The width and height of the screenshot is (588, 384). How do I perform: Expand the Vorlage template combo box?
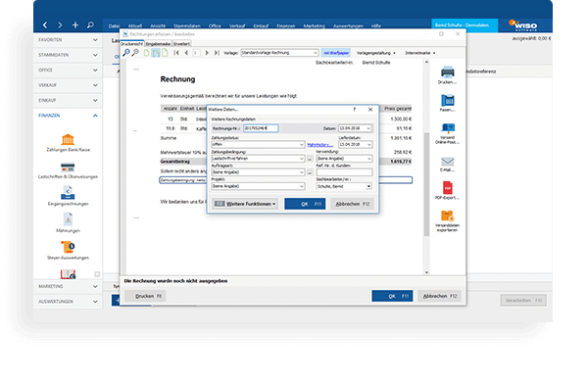279,53
